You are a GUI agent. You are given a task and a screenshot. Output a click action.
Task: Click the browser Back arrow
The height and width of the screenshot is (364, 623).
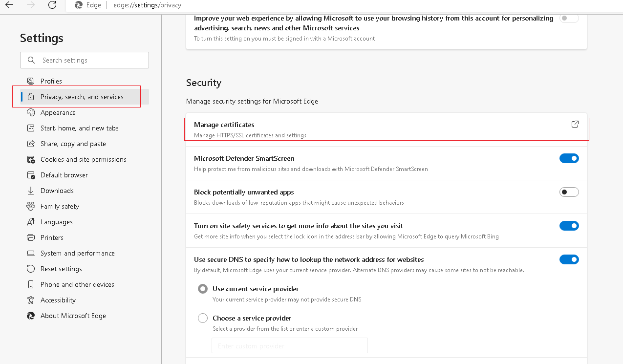pos(9,5)
